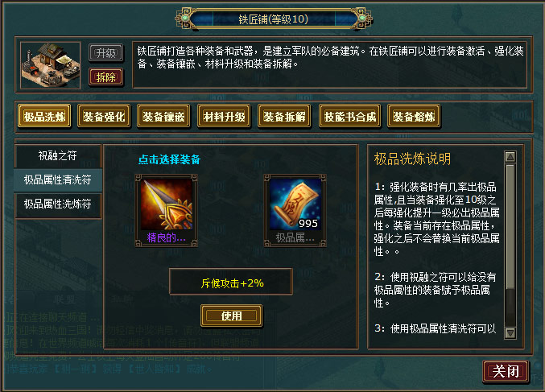Click the 使用 button

pos(232,316)
